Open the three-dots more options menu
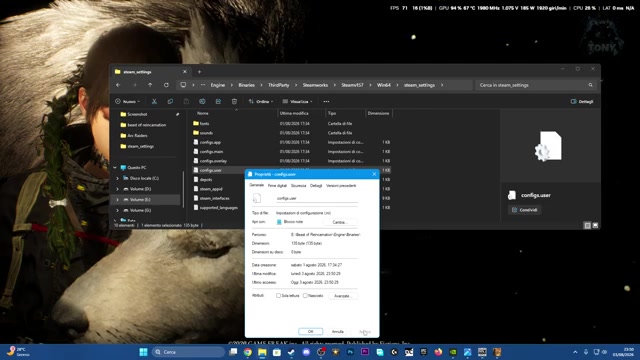This screenshot has width=640, height=360. click(x=326, y=101)
